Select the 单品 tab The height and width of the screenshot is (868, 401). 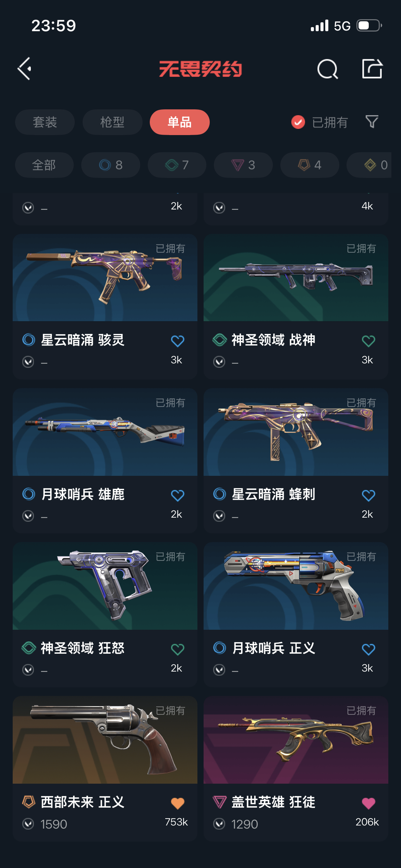(x=180, y=122)
